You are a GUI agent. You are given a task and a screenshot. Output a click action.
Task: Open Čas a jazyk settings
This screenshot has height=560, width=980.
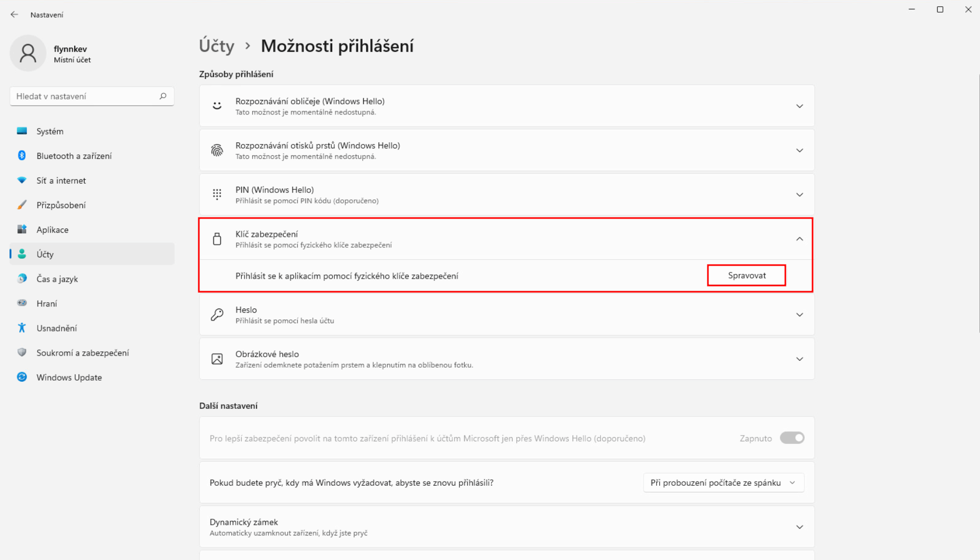[x=57, y=279]
